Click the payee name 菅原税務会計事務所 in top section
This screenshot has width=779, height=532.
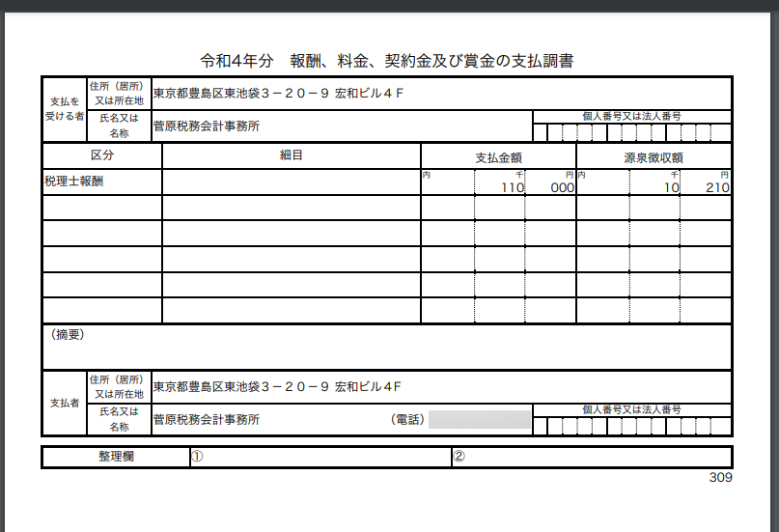(207, 126)
